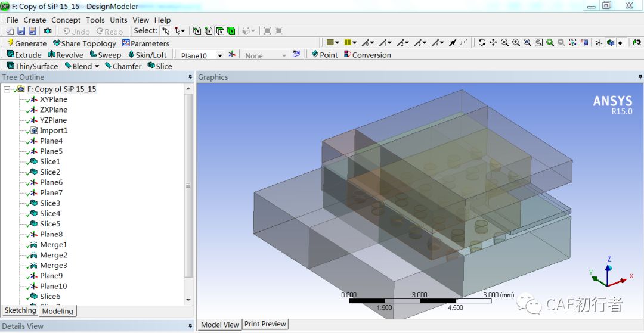The width and height of the screenshot is (644, 333).
Task: Toggle the New Selection mode button
Action: pyautogui.click(x=165, y=31)
